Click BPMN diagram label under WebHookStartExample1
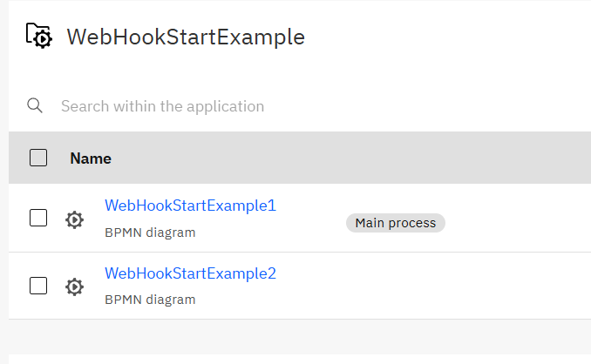Image resolution: width=591 pixels, height=364 pixels. point(150,233)
